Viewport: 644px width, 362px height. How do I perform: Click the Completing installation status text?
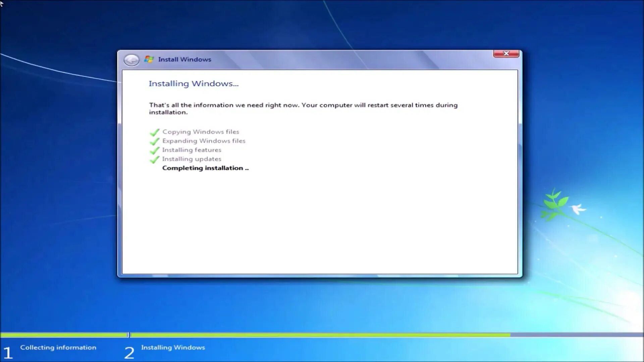205,168
